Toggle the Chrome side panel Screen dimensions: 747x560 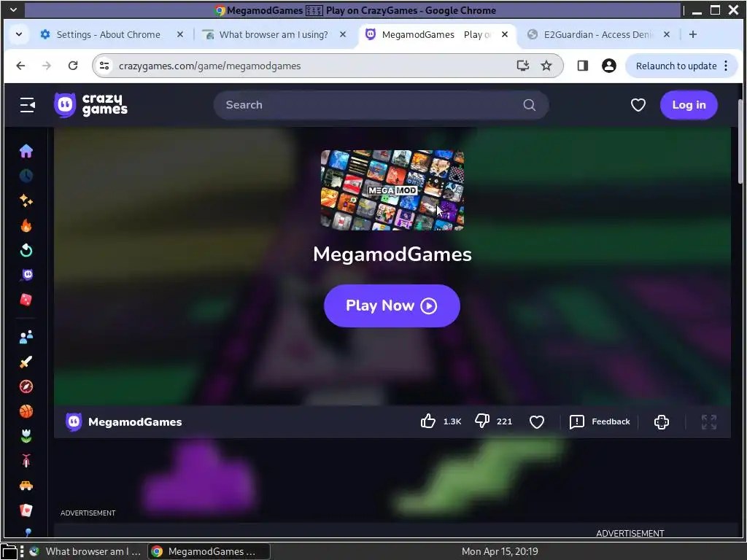tap(583, 66)
